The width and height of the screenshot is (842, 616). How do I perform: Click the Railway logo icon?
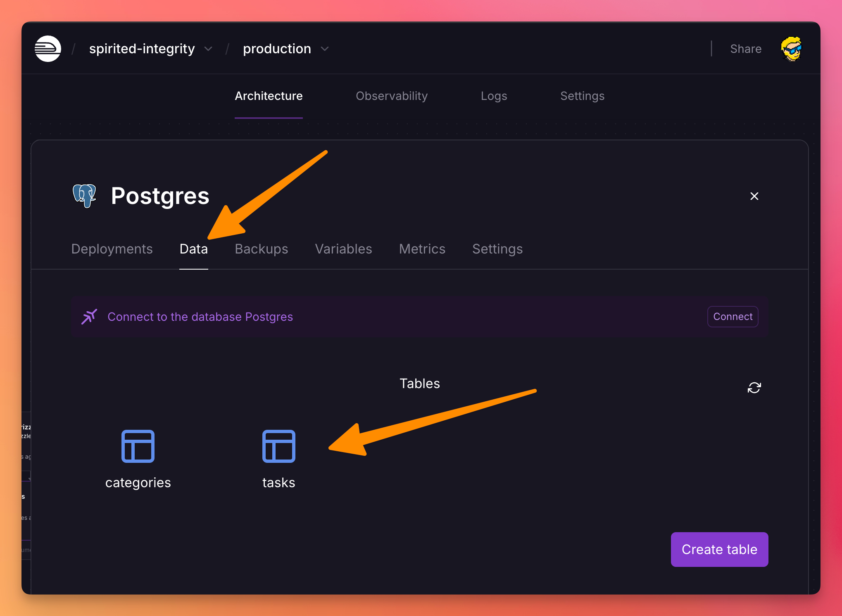48,49
